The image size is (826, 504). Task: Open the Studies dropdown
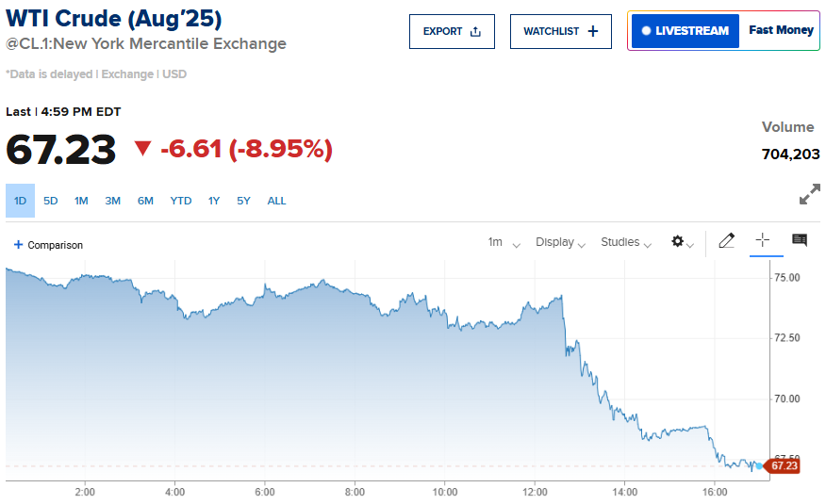pyautogui.click(x=626, y=242)
